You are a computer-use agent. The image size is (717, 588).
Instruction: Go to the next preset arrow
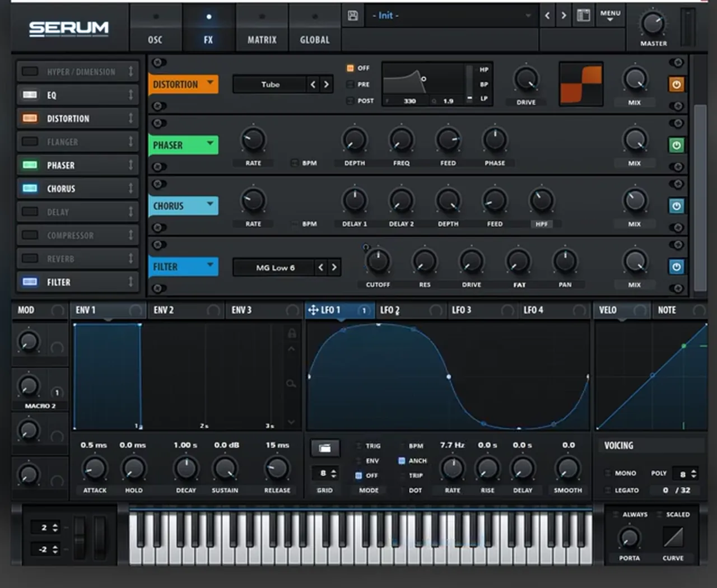(x=564, y=16)
